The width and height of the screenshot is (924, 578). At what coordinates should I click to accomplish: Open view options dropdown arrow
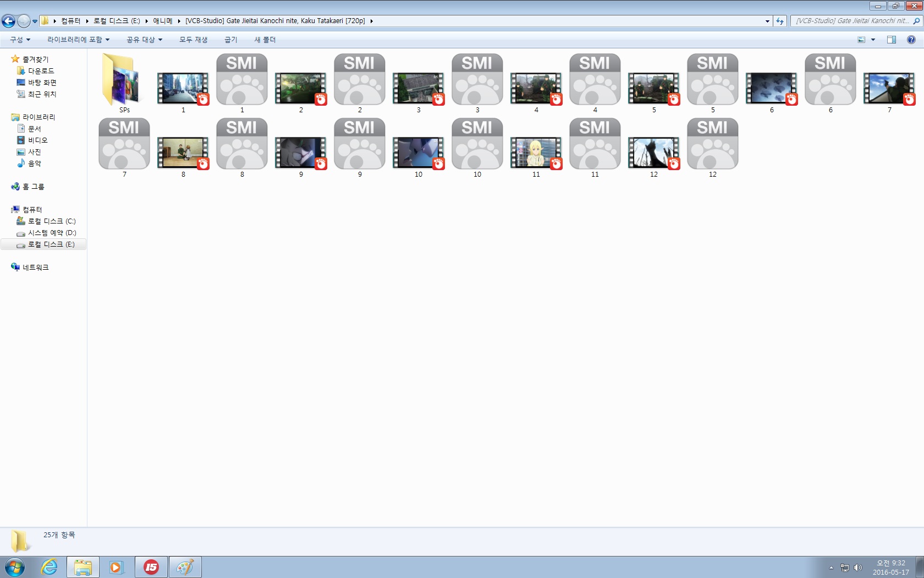coord(873,40)
